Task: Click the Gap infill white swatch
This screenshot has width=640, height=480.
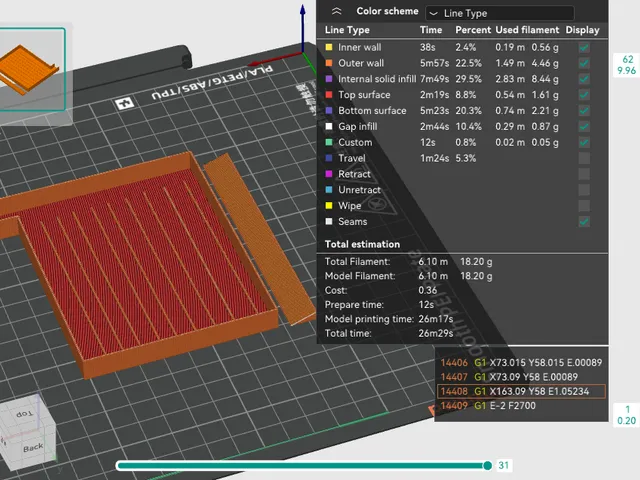Action: pos(329,127)
